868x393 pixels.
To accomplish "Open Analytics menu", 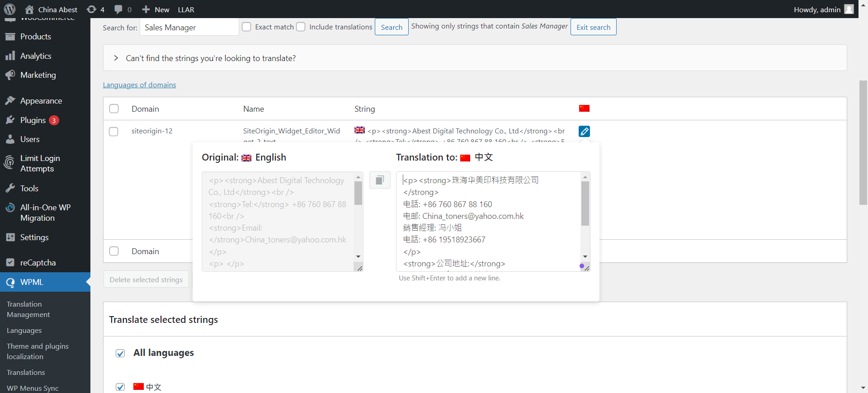I will (x=36, y=56).
